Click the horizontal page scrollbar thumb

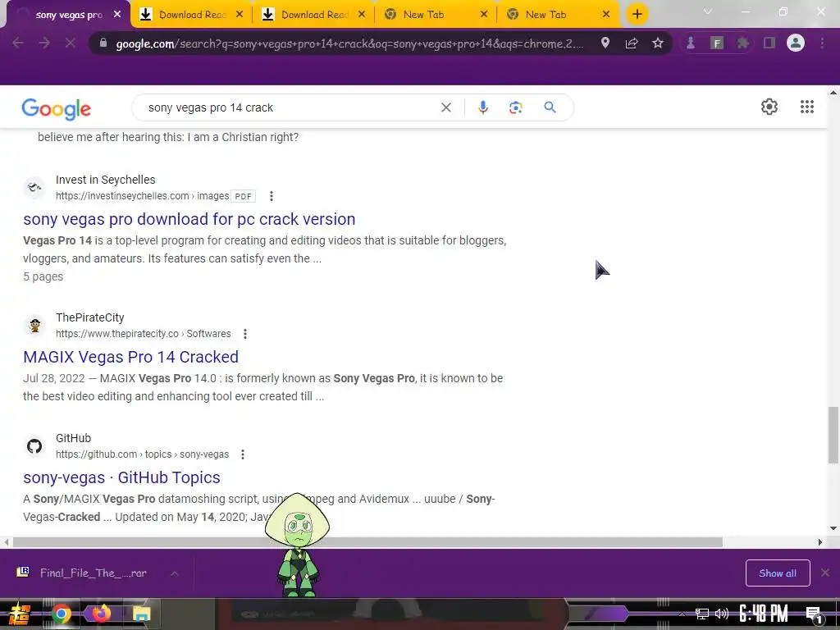tap(367, 542)
